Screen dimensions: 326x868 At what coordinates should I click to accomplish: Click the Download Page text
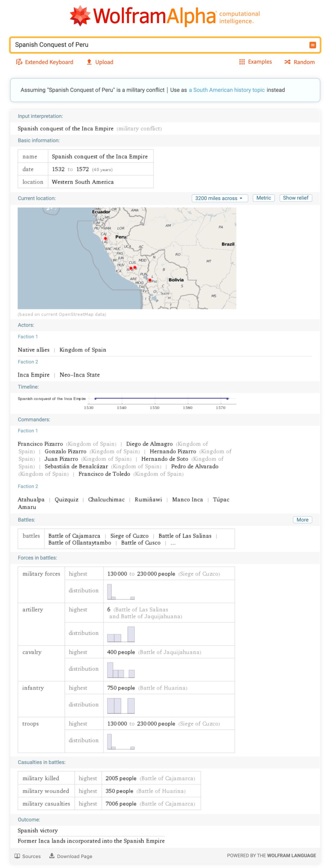pos(75,856)
